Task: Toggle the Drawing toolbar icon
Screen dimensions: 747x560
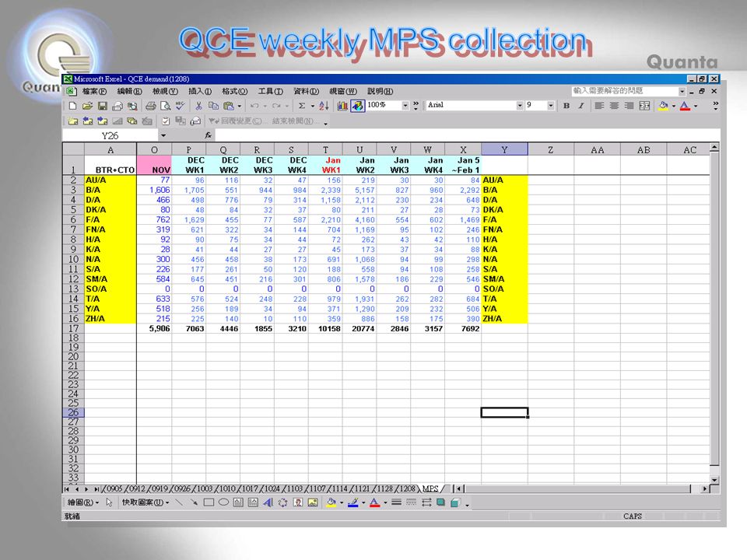Action: tap(357, 106)
